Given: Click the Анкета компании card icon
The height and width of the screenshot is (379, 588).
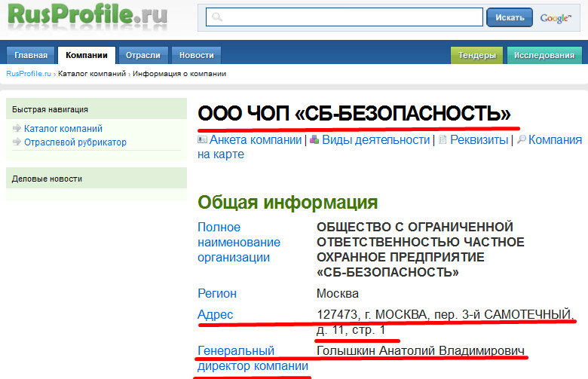Looking at the screenshot, I should click(x=202, y=140).
